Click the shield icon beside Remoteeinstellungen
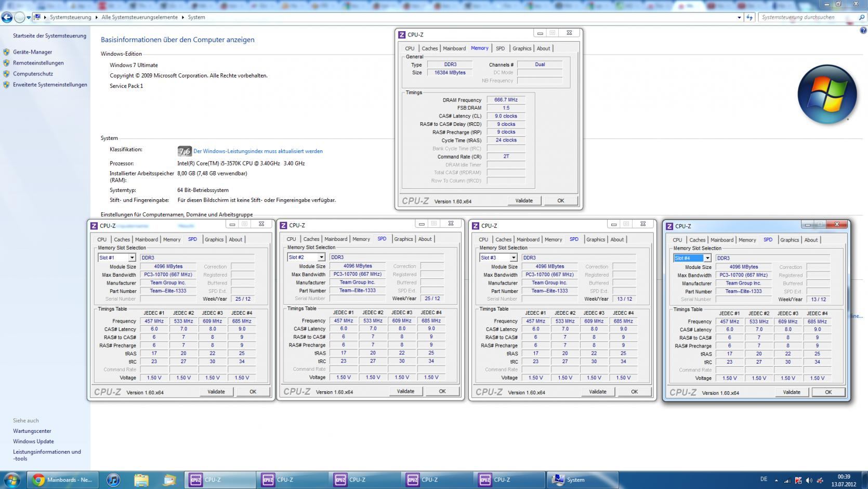868x489 pixels. 6,63
